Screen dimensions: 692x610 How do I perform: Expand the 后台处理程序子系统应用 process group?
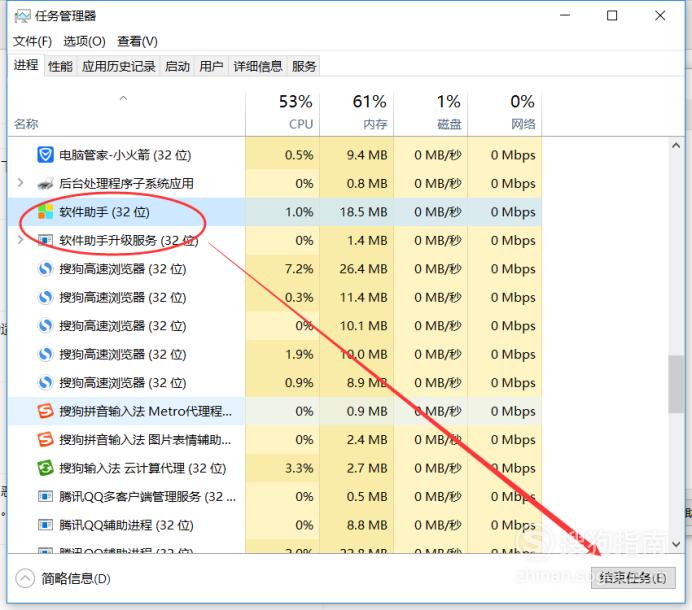tap(20, 182)
